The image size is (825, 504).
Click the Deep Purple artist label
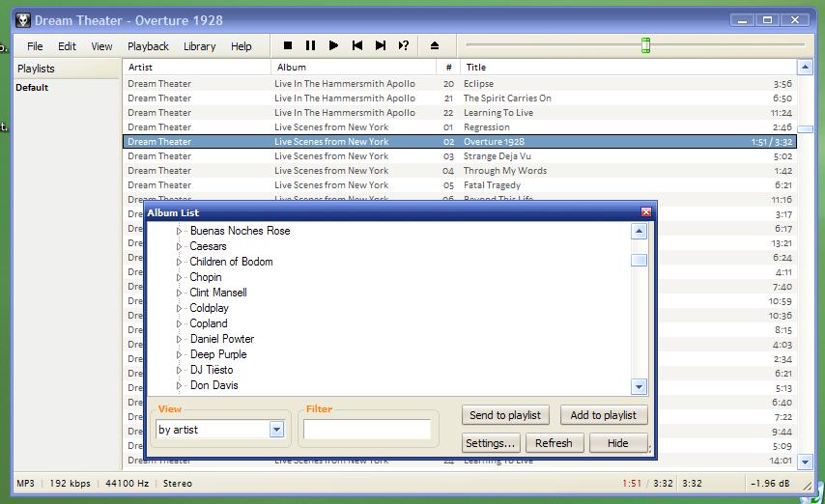(217, 354)
